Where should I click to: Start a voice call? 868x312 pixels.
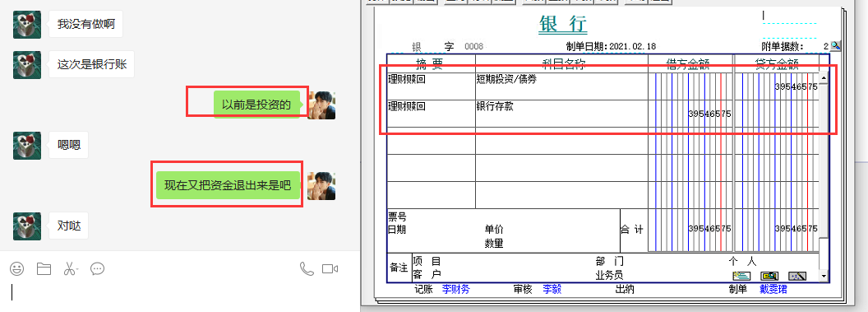pos(307,268)
